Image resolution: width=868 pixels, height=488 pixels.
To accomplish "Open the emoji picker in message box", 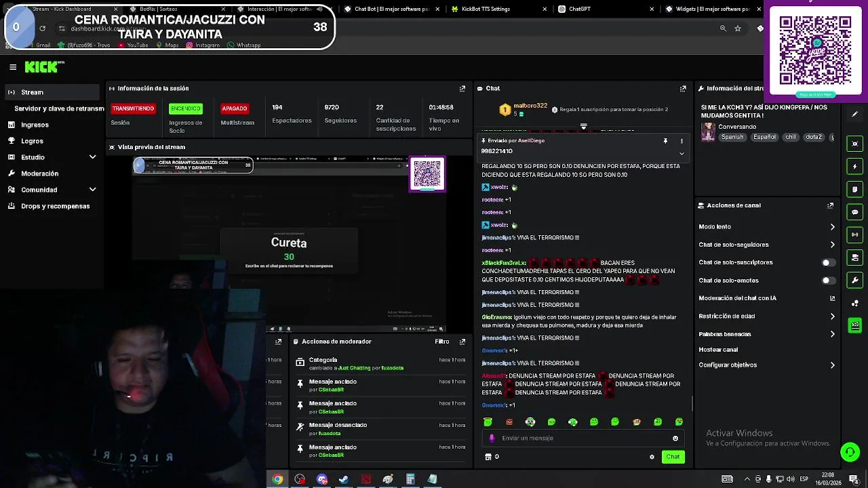I will click(x=675, y=439).
